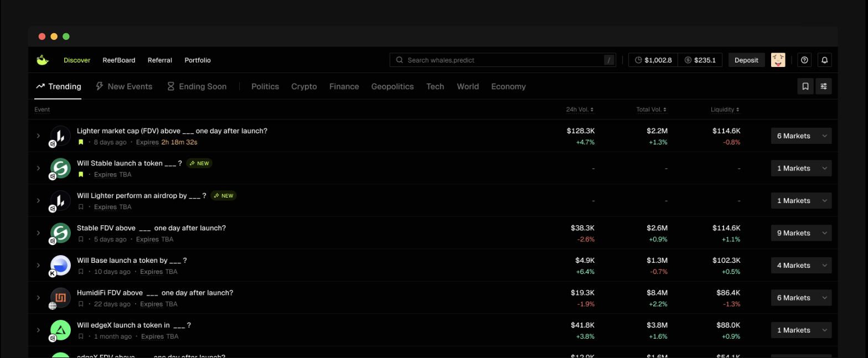This screenshot has width=868, height=358.
Task: Expand the Lighter market cap row chevron
Action: (38, 136)
